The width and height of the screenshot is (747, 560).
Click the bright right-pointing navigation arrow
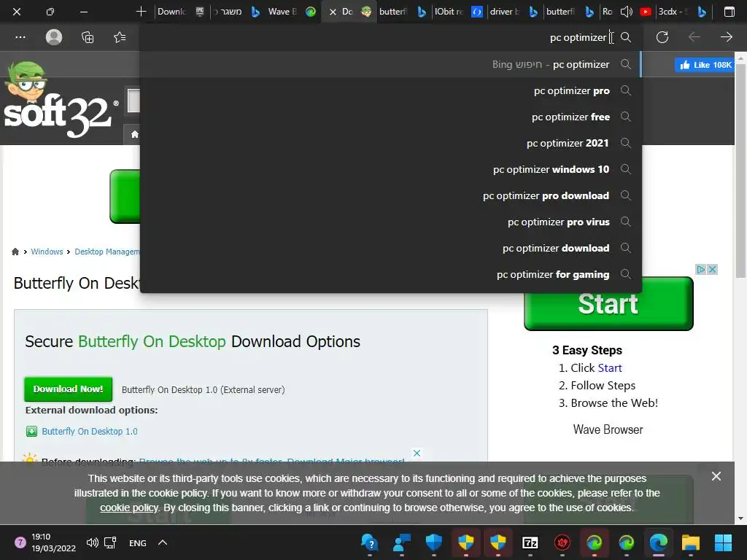[x=726, y=37]
